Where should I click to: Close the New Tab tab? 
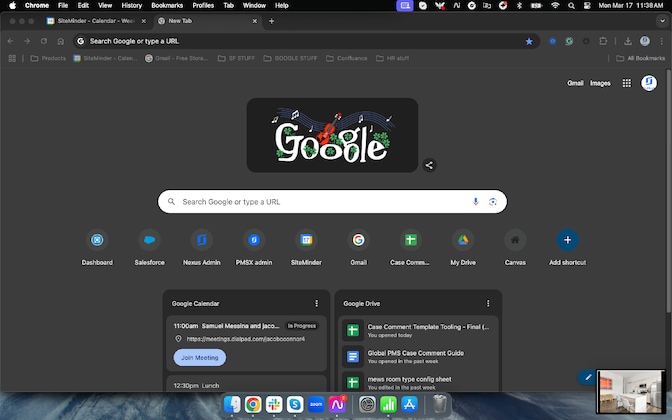255,21
